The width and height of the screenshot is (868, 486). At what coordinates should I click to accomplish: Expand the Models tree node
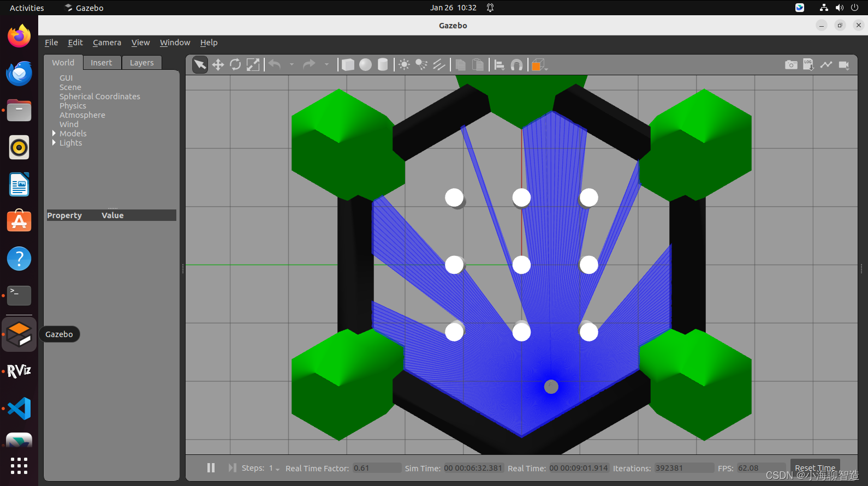(54, 134)
